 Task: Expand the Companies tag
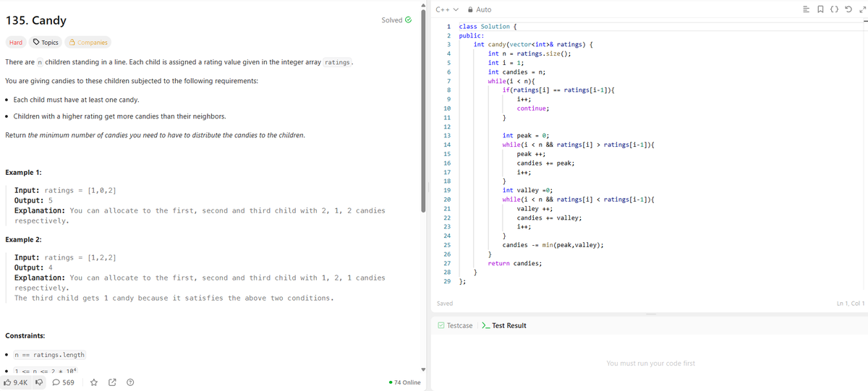point(88,43)
